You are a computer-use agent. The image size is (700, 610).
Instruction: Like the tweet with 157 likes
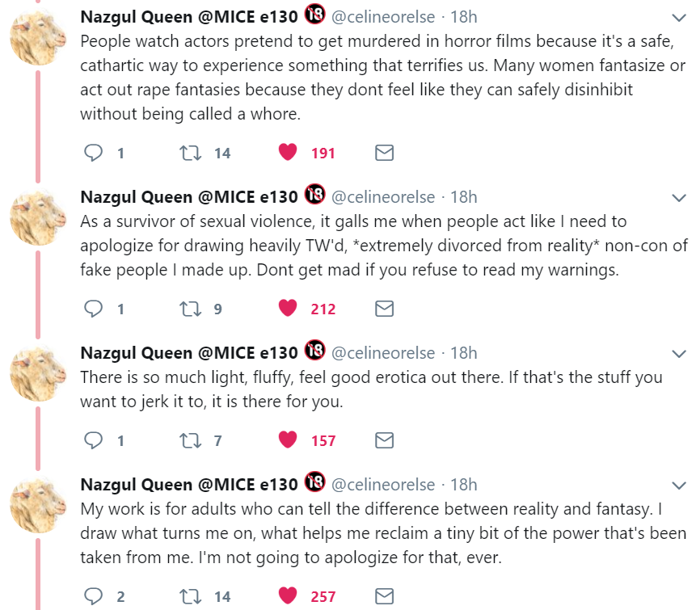(x=288, y=440)
